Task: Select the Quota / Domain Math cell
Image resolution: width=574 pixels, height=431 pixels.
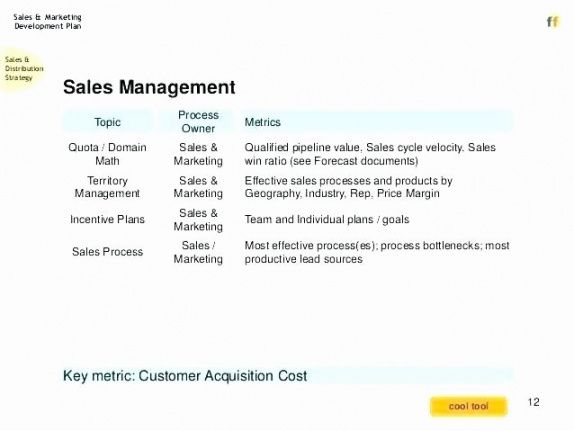Action: point(107,154)
